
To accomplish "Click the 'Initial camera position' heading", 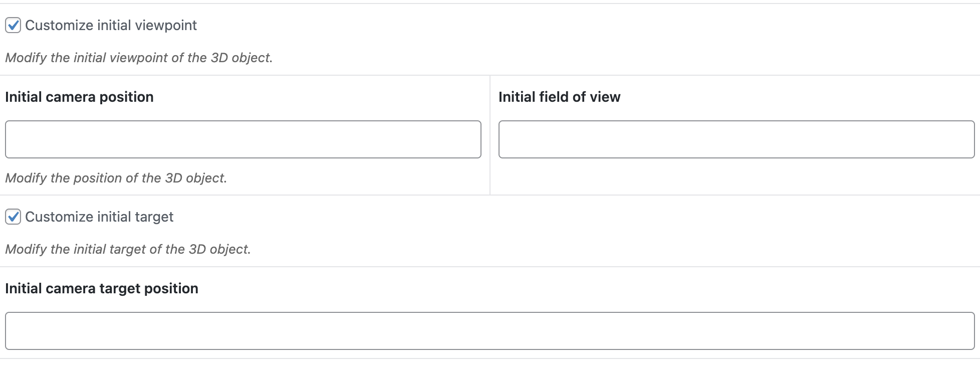I will 79,97.
